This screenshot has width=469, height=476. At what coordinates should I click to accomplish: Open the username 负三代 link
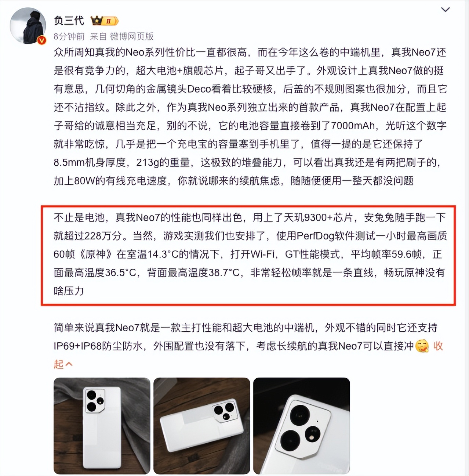(69, 21)
